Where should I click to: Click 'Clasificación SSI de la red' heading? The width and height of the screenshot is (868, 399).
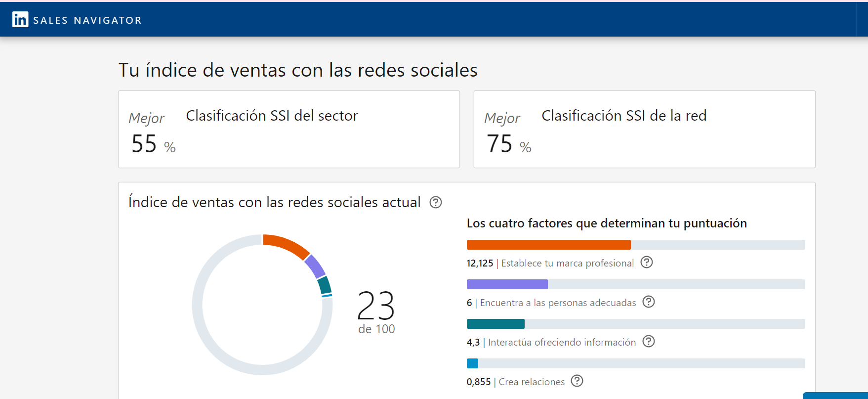point(624,116)
